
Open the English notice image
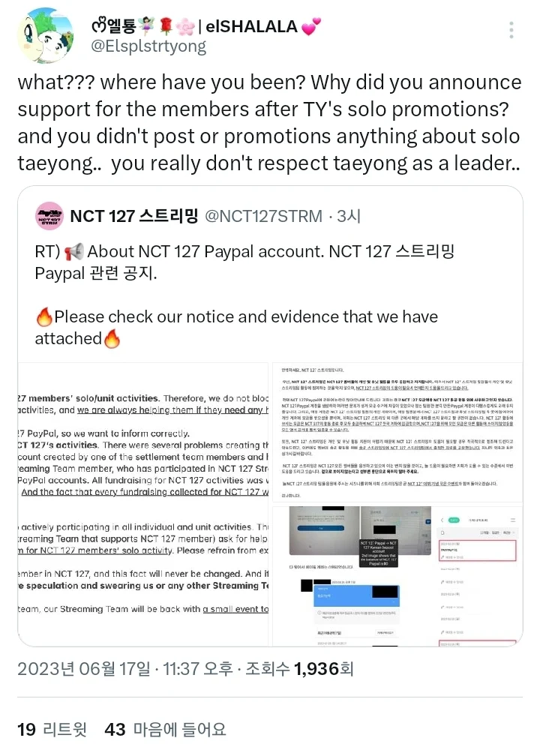tap(143, 504)
